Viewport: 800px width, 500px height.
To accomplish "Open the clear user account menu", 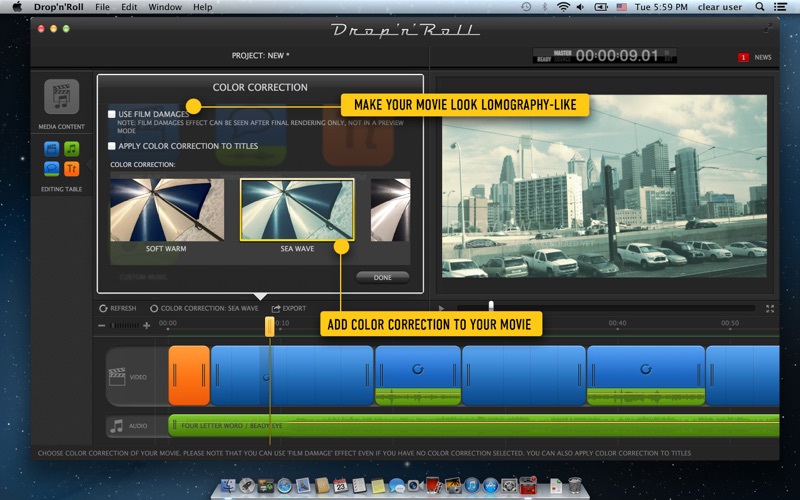I will pyautogui.click(x=720, y=7).
